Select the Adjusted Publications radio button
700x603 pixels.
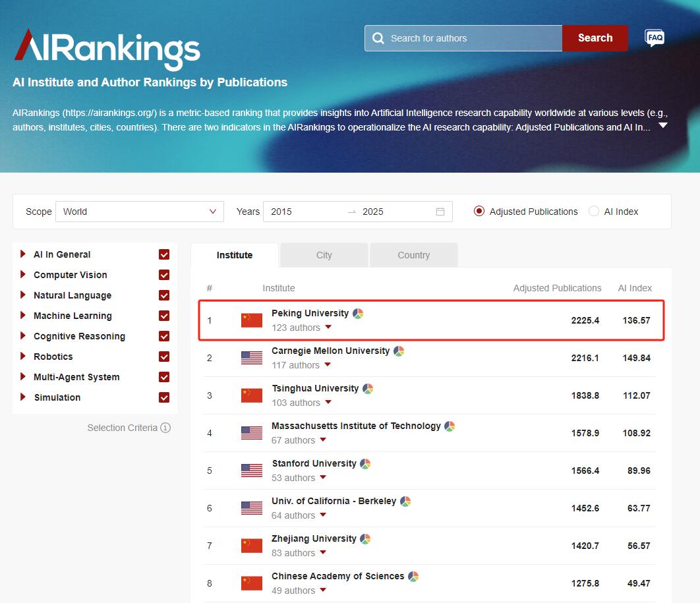(x=479, y=211)
